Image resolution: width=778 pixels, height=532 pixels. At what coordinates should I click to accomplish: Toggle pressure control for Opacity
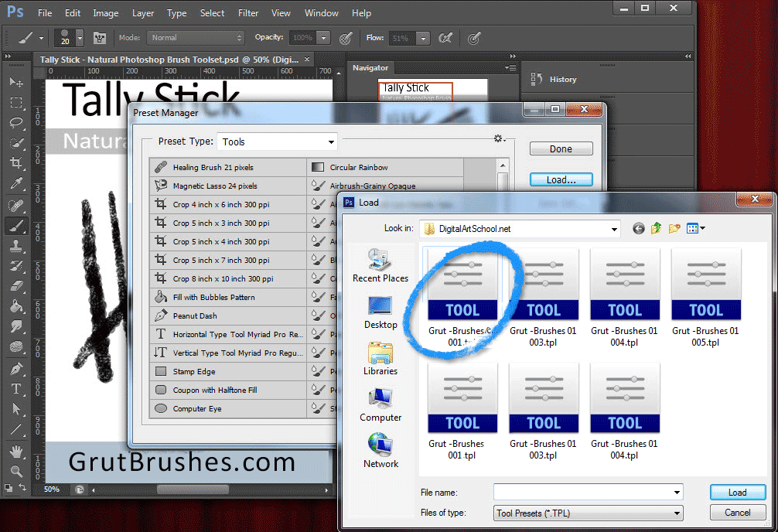click(x=346, y=38)
